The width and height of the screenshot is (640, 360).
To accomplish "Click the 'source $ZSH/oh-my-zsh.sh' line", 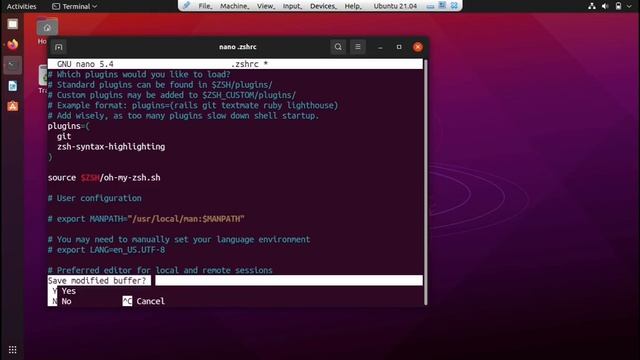I will point(104,178).
